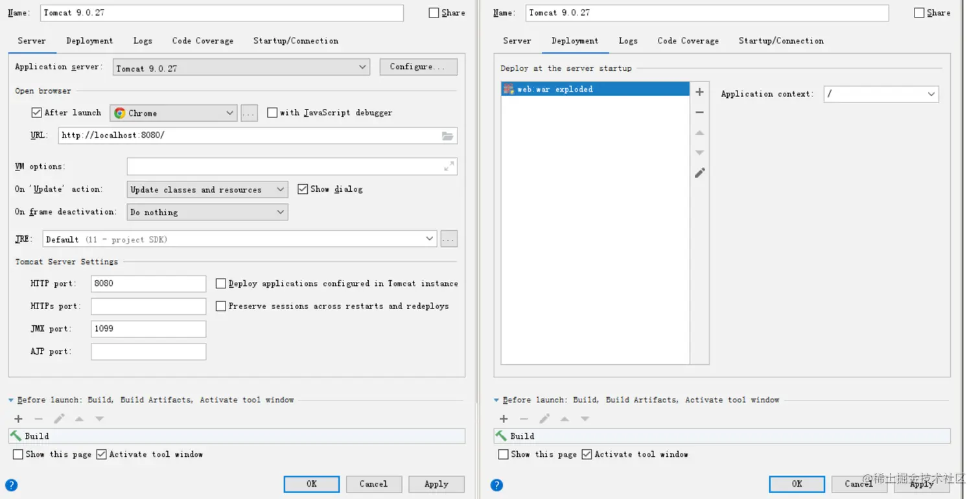The image size is (980, 499).
Task: Click the Build hammer icon in right dialog
Action: point(501,435)
